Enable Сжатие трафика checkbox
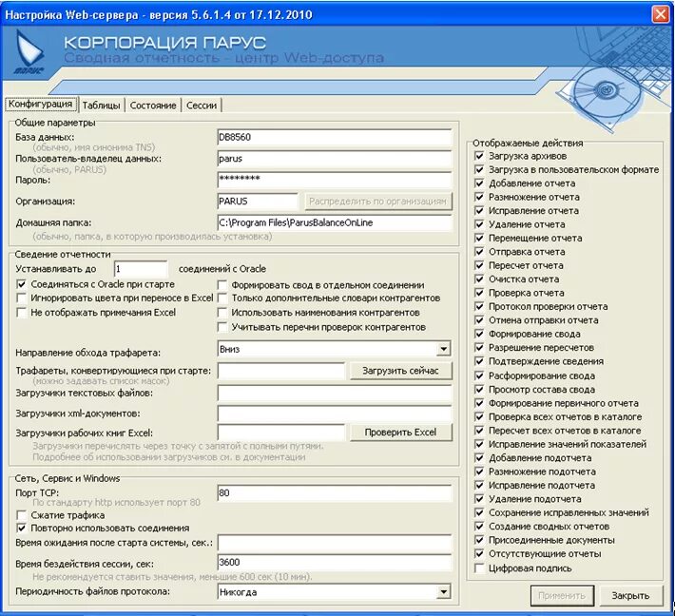The width and height of the screenshot is (675, 616). [21, 515]
